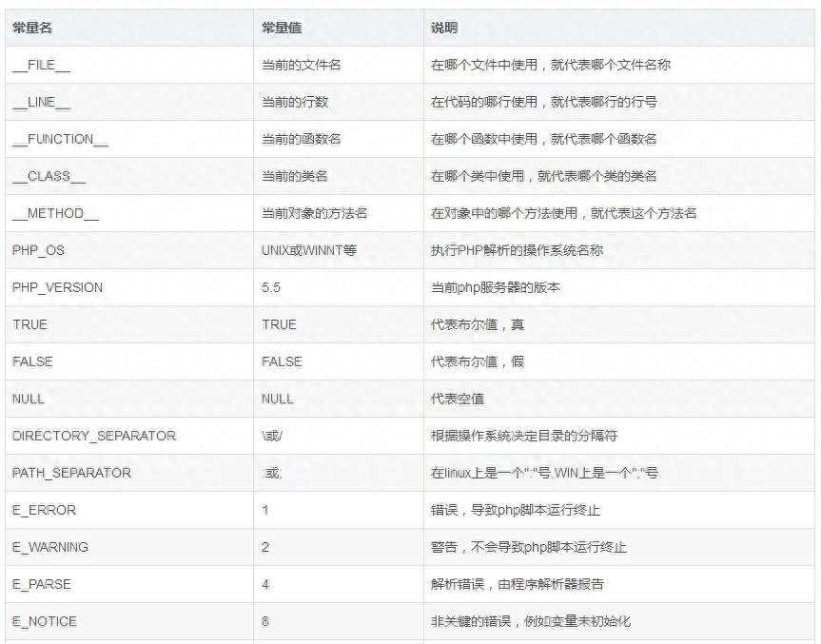Click the version value 5.5
The image size is (821, 644).
[x=271, y=287]
